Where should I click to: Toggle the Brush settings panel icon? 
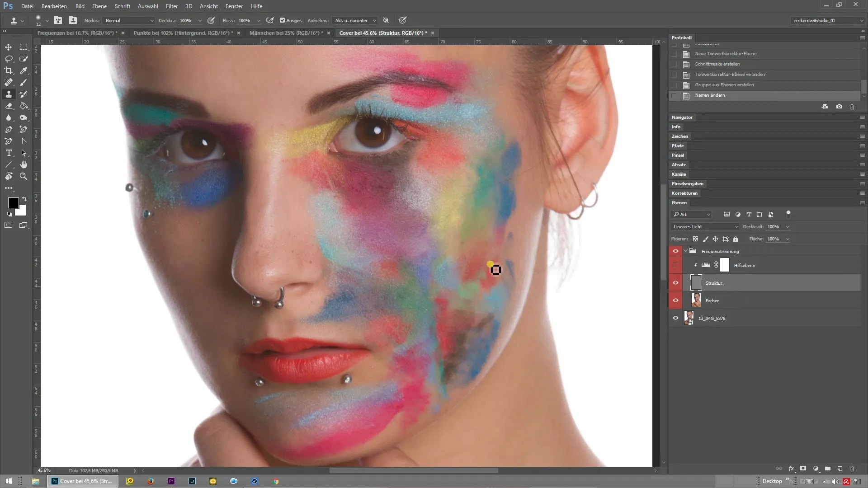tap(58, 20)
